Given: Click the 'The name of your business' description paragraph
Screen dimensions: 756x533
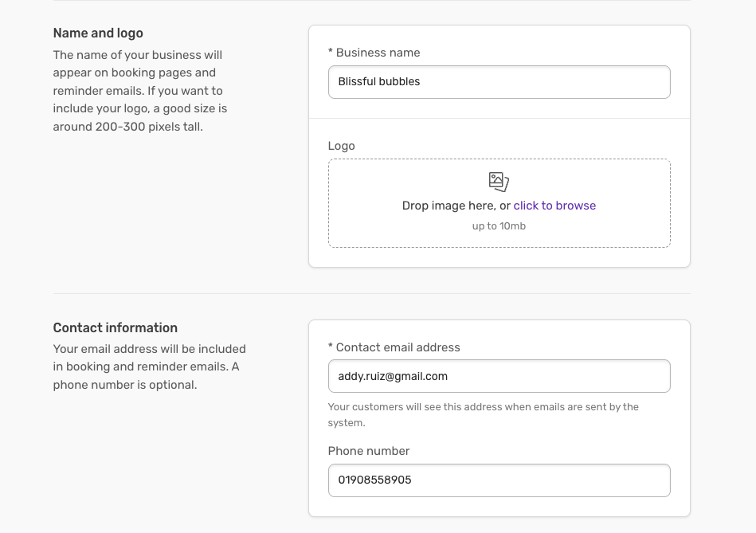Looking at the screenshot, I should pyautogui.click(x=140, y=91).
